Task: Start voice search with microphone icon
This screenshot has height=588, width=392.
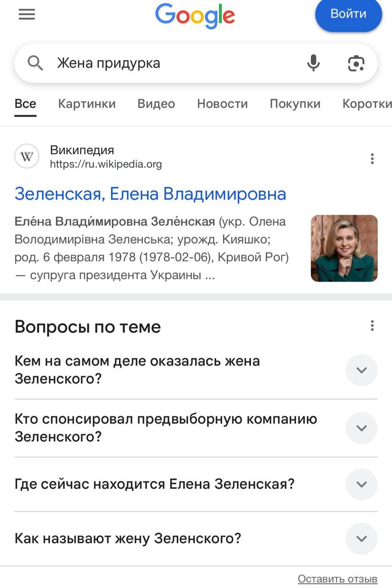Action: 314,63
